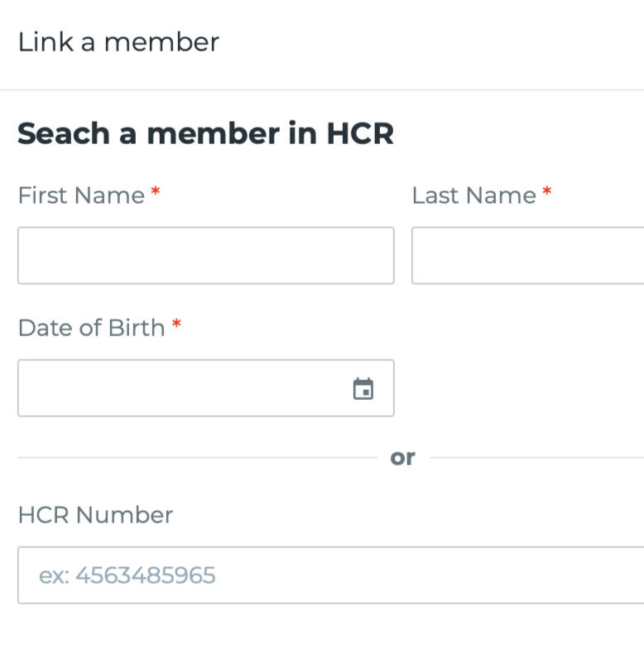Click the HCR Number label

(96, 515)
